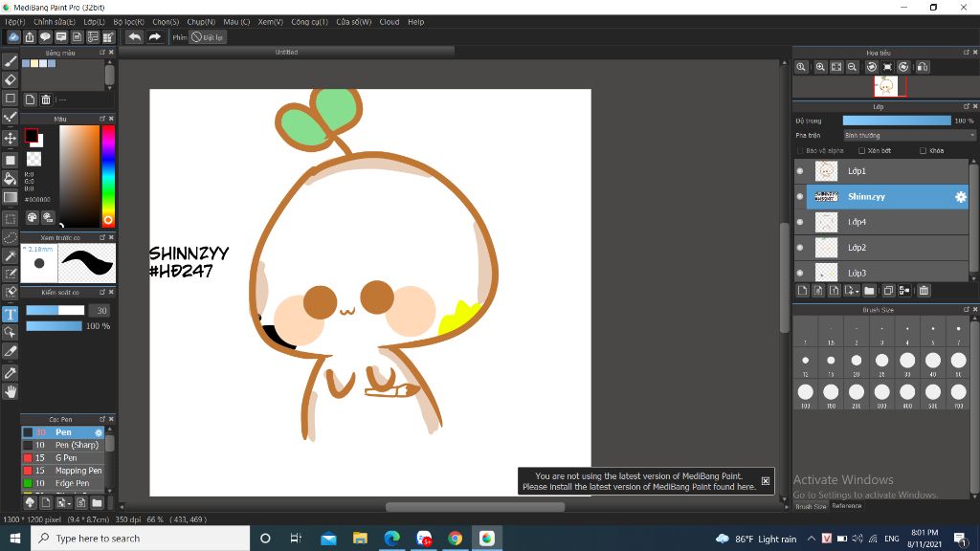
Task: Enable the Khóa lock checkbox
Action: point(924,150)
